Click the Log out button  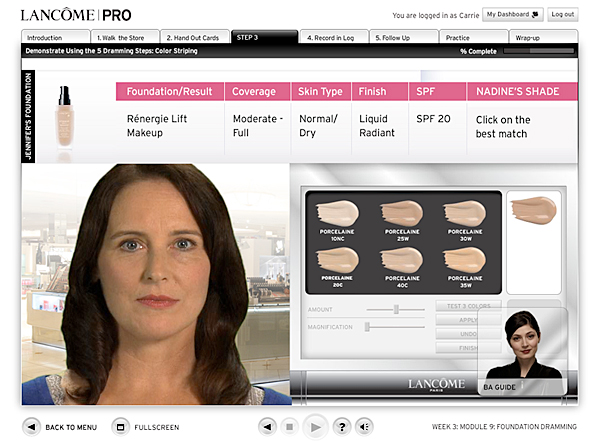tap(562, 14)
